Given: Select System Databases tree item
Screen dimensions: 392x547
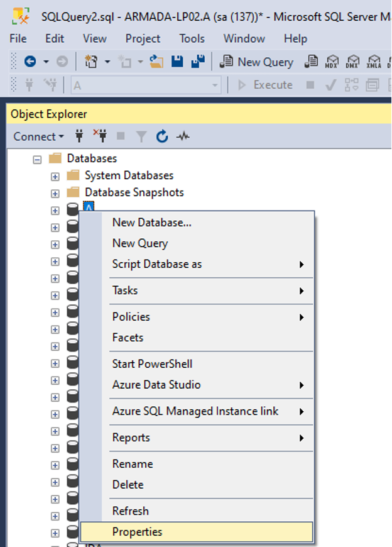Looking at the screenshot, I should [129, 175].
